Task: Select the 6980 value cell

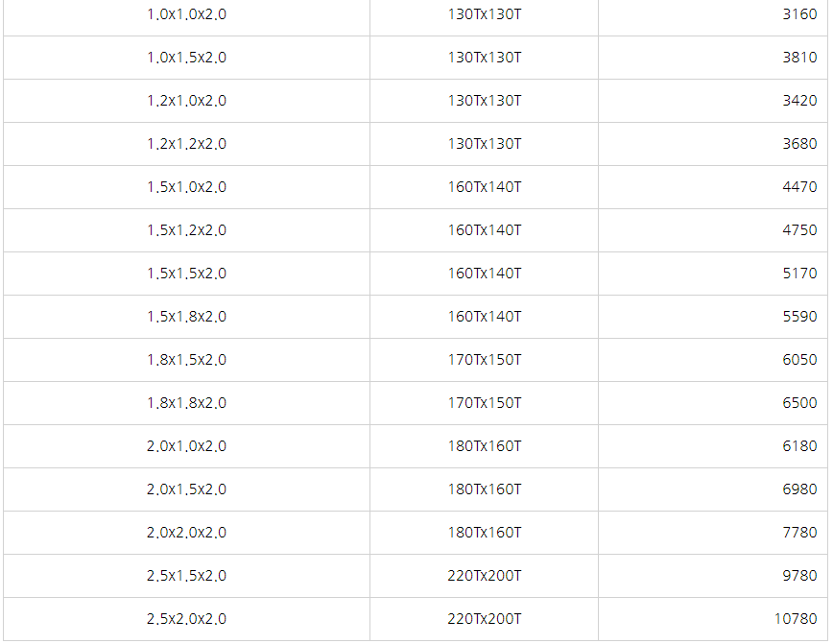Action: pos(713,489)
